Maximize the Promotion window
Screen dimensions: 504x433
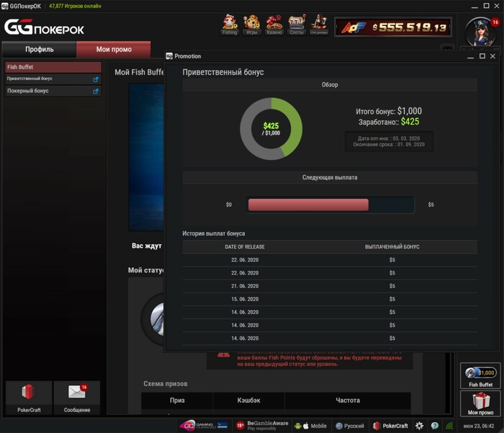482,56
